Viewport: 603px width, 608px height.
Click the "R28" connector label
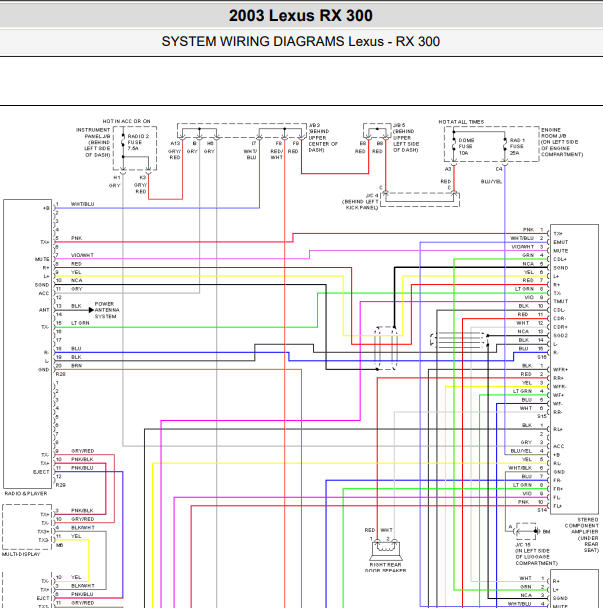click(60, 374)
